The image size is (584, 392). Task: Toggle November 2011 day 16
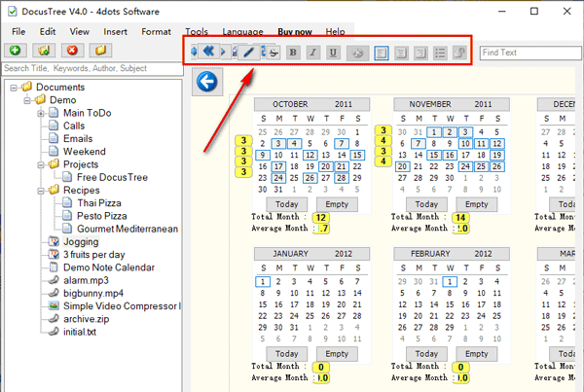point(450,156)
